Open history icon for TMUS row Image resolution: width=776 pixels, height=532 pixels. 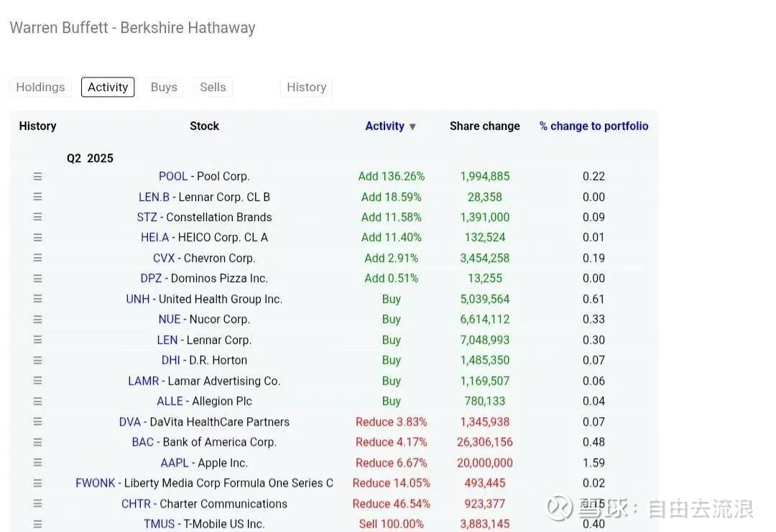(x=37, y=523)
